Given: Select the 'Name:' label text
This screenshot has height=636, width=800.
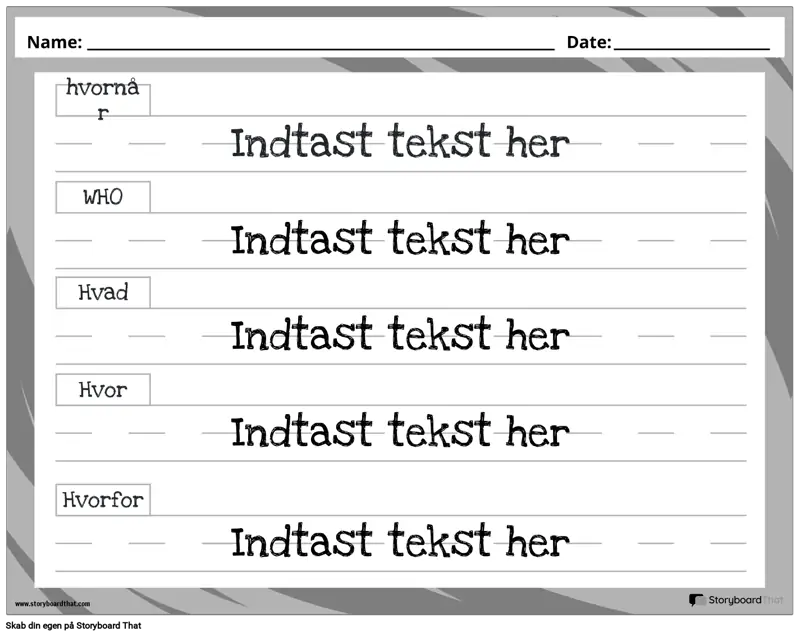Looking at the screenshot, I should tap(53, 42).
